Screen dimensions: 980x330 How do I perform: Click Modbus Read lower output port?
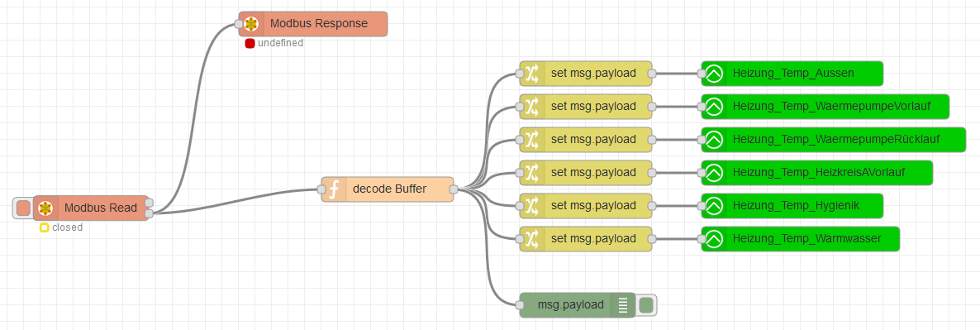point(150,213)
